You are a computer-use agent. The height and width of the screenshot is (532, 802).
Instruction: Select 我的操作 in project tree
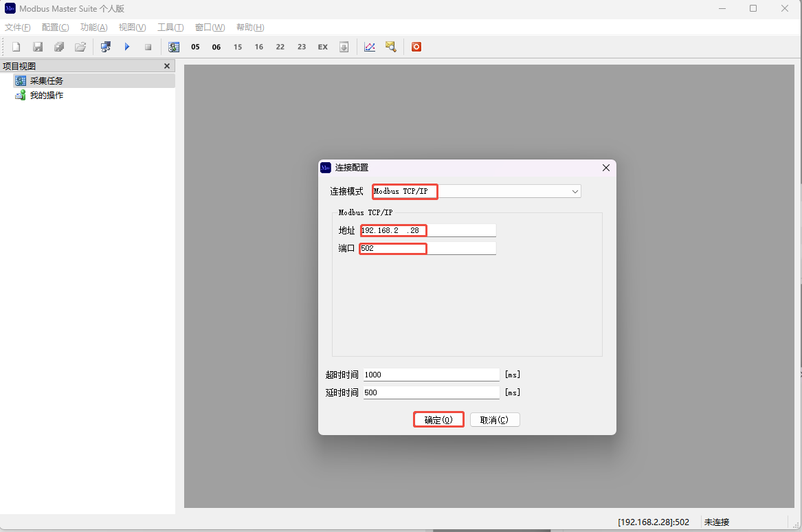tap(46, 96)
